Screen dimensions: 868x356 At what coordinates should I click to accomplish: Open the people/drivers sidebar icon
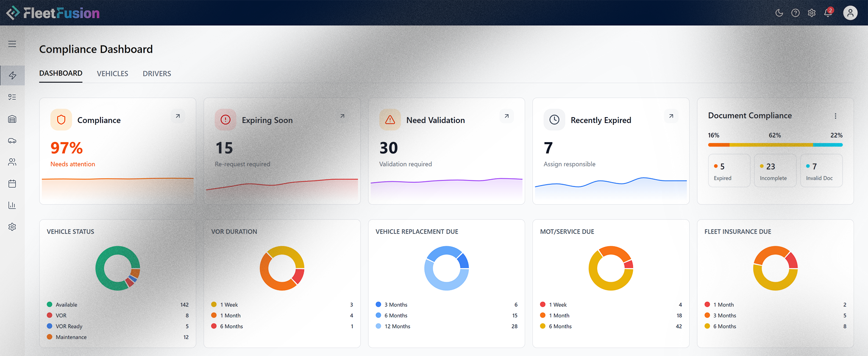click(12, 162)
